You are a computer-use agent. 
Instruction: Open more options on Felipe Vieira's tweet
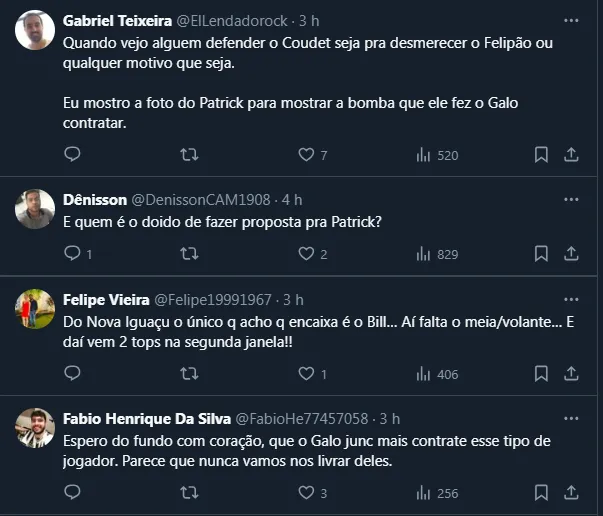571,299
